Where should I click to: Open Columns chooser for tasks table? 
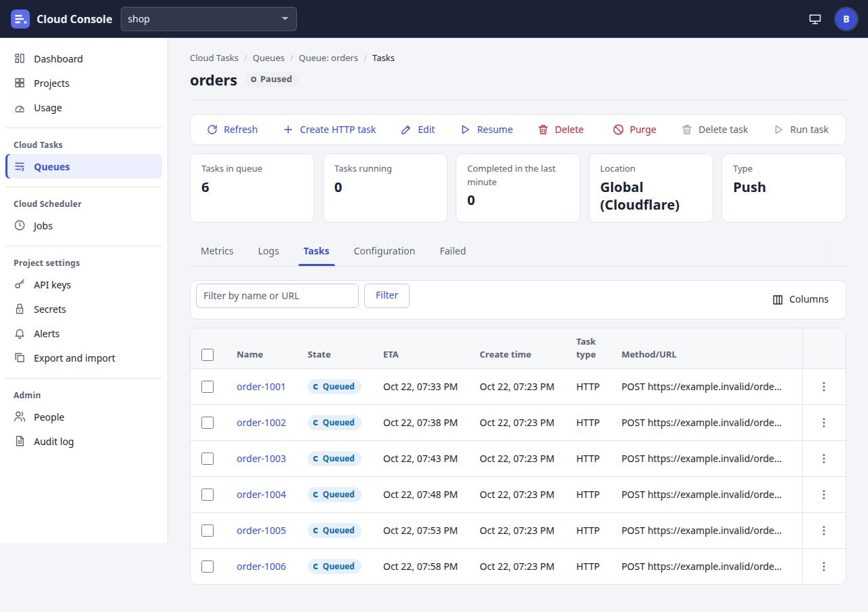coord(801,299)
